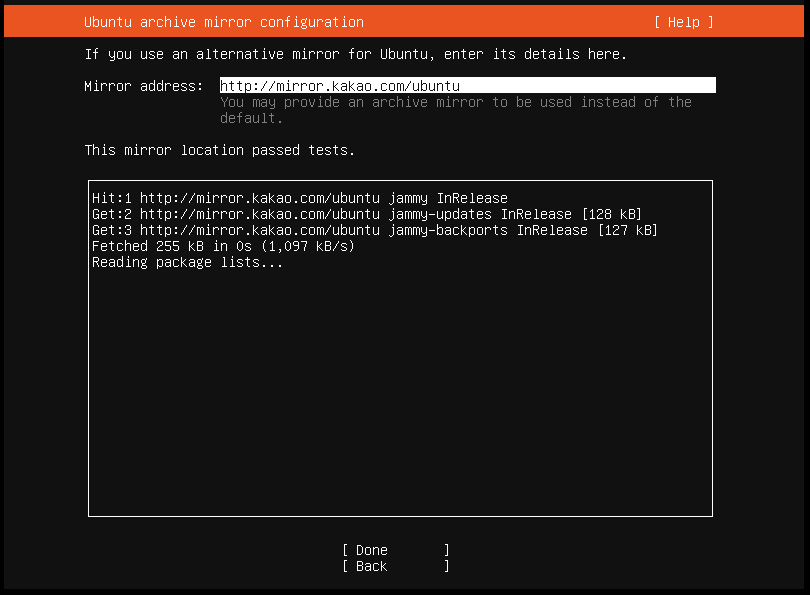Focus the Mirror address input field
810x595 pixels.
click(x=467, y=86)
